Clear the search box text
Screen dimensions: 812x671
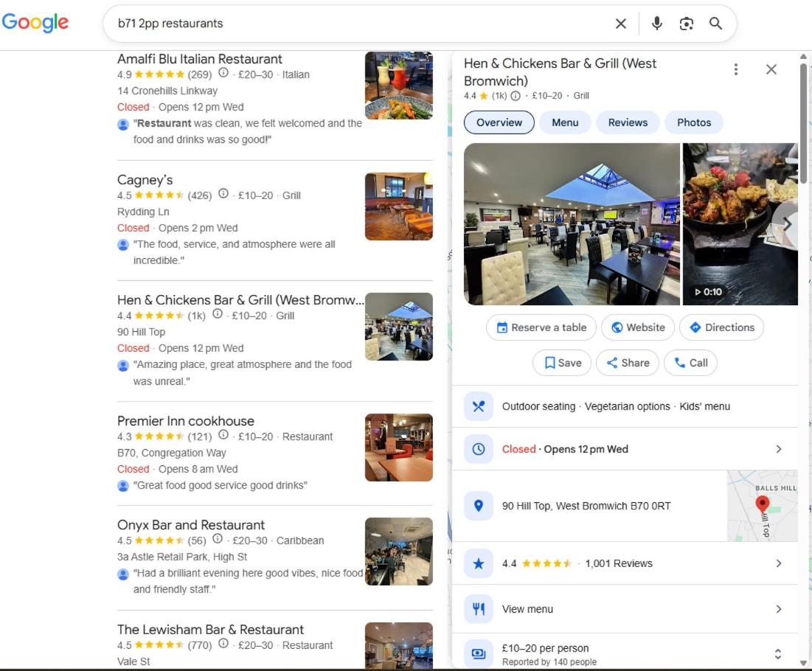point(620,24)
